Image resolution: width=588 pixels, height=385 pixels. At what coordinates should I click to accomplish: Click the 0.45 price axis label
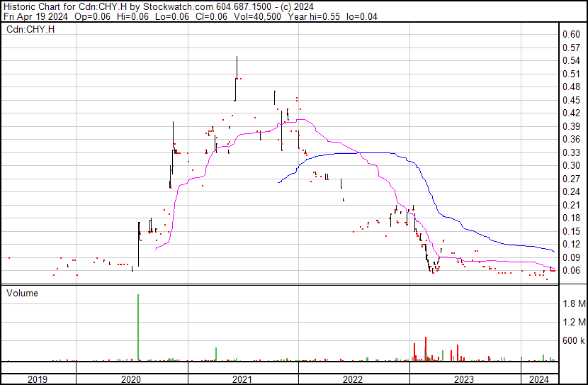[x=572, y=100]
